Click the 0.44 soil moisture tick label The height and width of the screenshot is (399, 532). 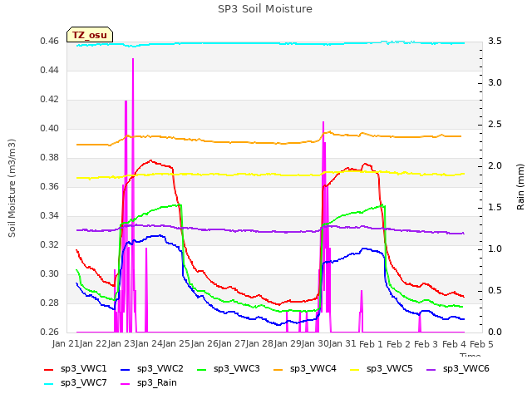tap(50, 71)
